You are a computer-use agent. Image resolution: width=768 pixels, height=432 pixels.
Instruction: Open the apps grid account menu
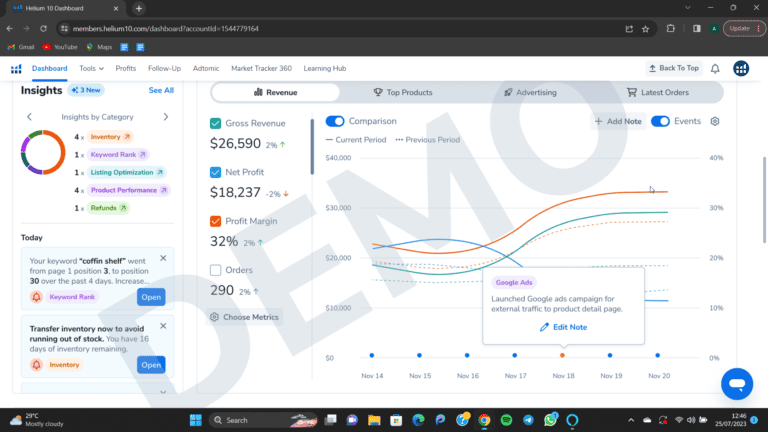pyautogui.click(x=741, y=69)
